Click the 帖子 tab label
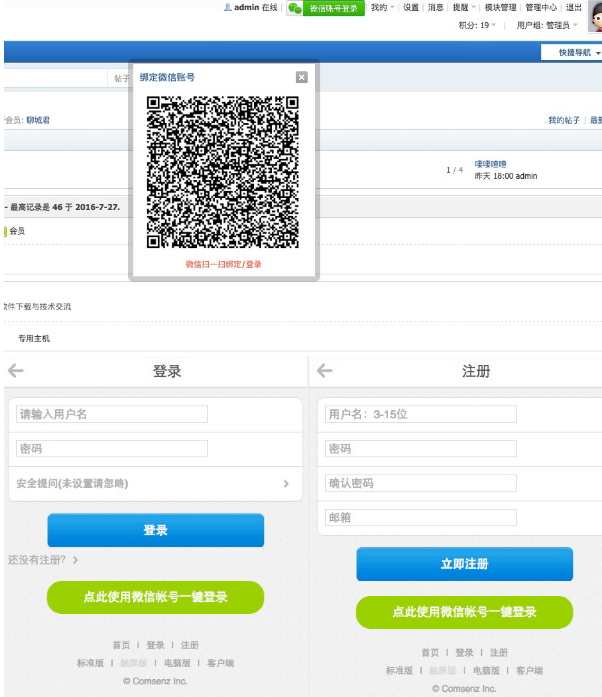 tap(121, 78)
